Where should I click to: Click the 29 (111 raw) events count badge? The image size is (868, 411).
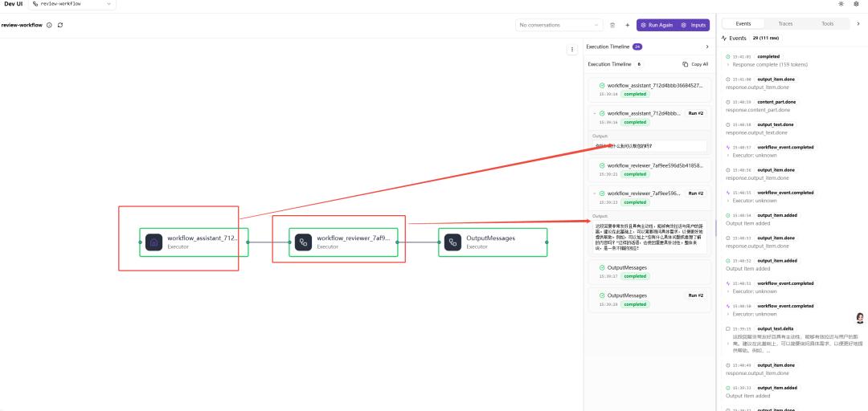coord(766,39)
